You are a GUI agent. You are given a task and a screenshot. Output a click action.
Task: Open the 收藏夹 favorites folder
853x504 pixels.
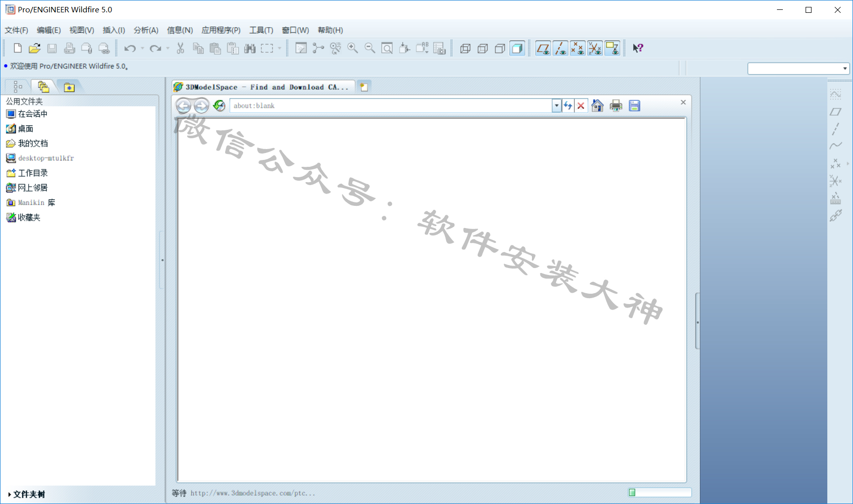click(x=23, y=218)
